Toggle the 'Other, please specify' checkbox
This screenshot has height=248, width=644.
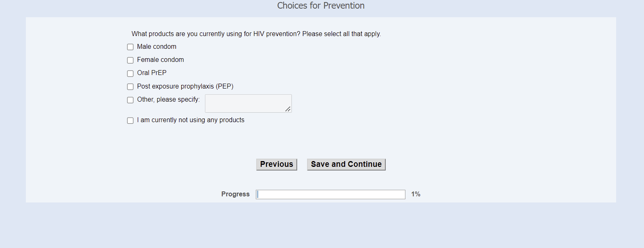pos(130,100)
